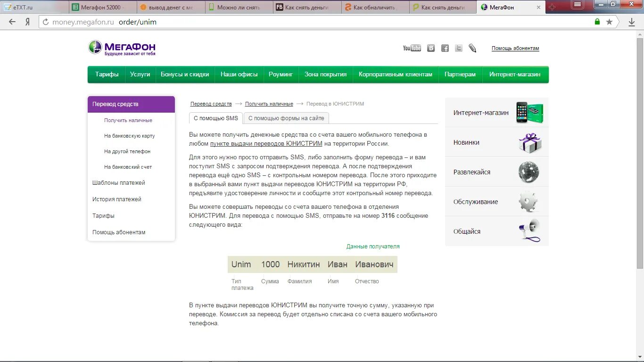Image resolution: width=644 pixels, height=362 pixels.
Task: Switch to 'Как обналичить' browser tab
Action: coord(375,7)
